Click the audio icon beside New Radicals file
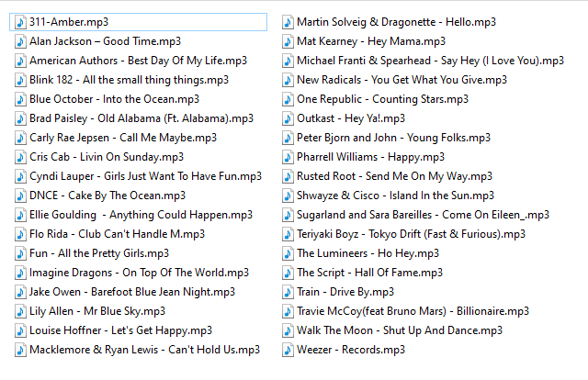Image resolution: width=588 pixels, height=380 pixels. click(288, 80)
